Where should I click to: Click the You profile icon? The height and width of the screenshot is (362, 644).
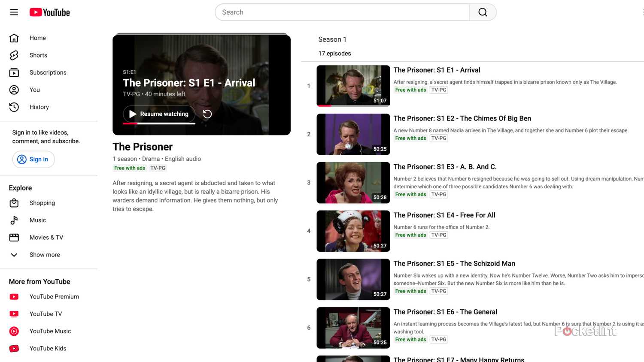14,90
